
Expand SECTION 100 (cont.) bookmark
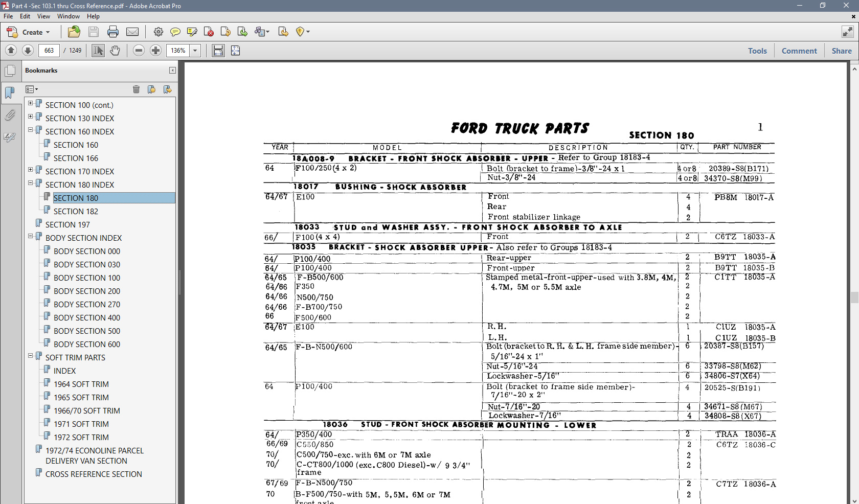[30, 103]
